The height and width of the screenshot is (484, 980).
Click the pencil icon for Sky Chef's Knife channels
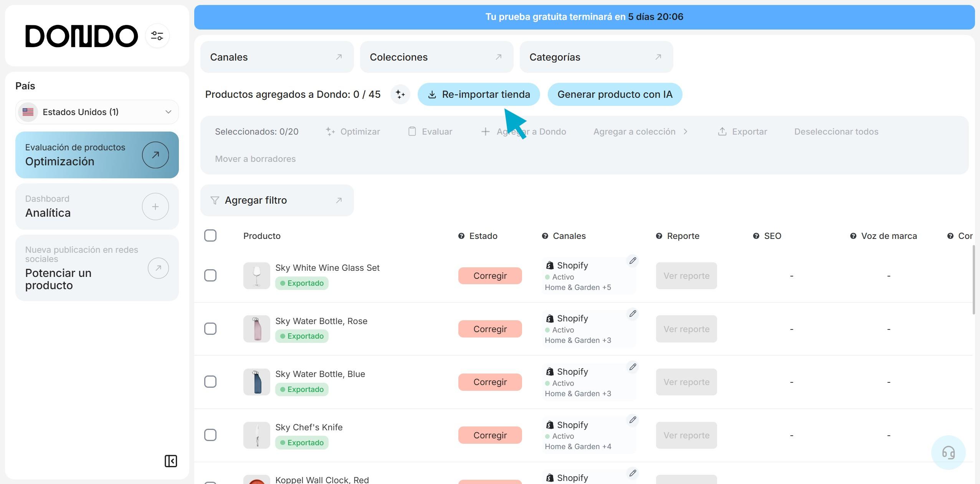(x=633, y=420)
